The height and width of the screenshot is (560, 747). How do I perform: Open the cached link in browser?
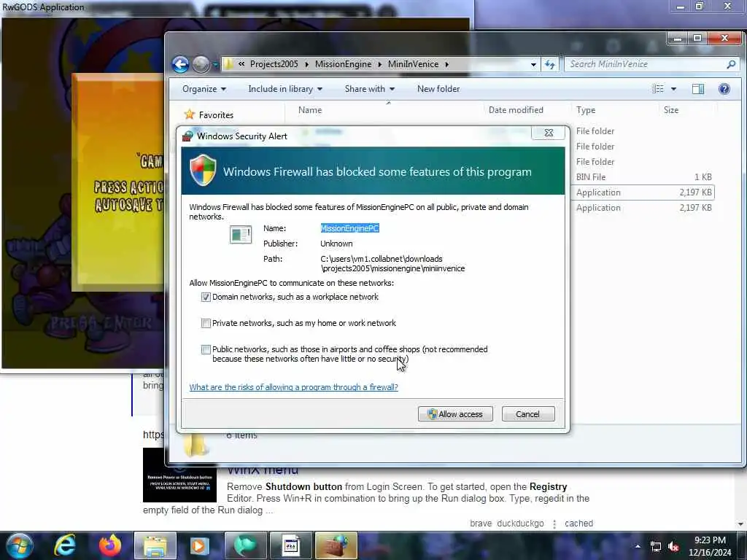578,524
